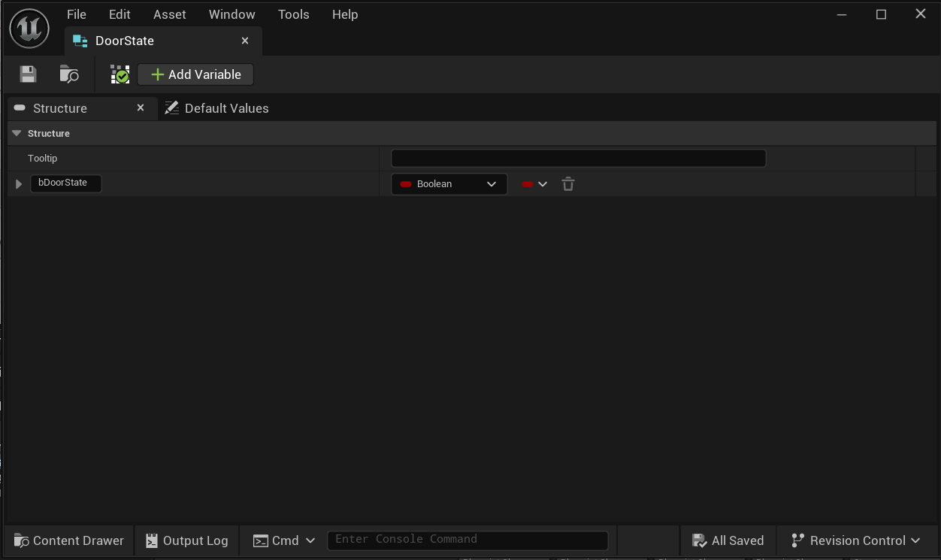The width and height of the screenshot is (941, 560).
Task: Open the Content Drawer
Action: (69, 540)
